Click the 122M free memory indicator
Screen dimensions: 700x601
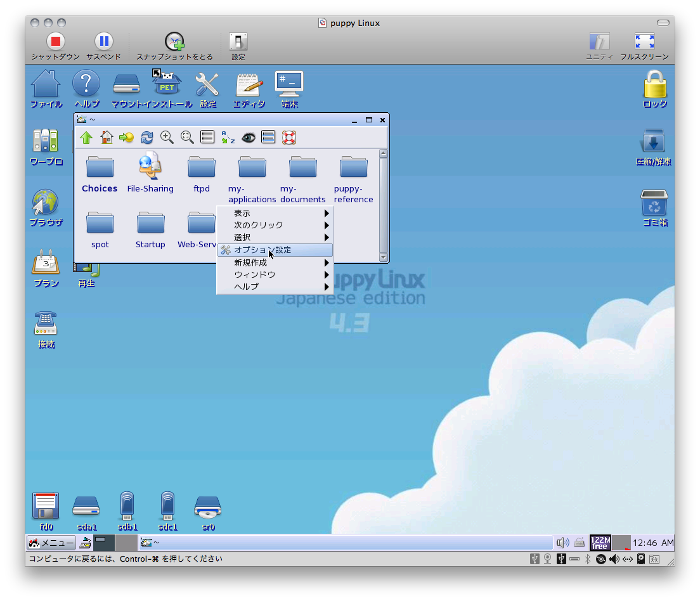[x=600, y=543]
